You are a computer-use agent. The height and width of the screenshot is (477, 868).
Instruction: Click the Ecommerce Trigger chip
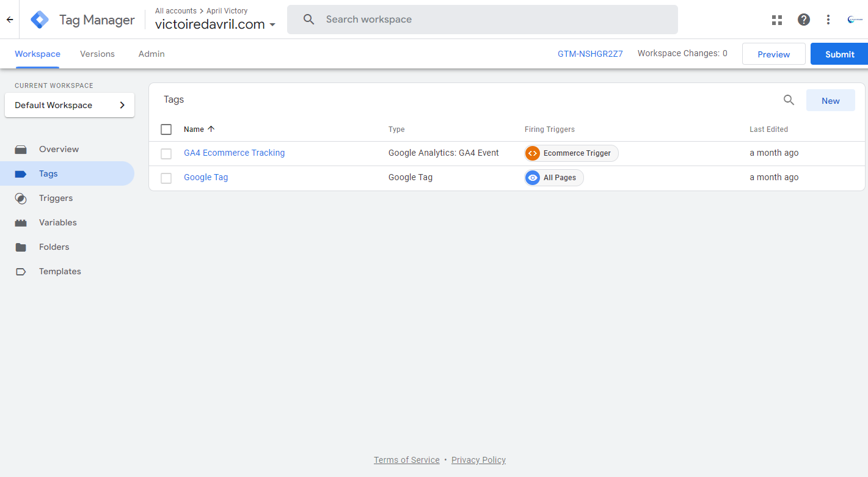pos(571,153)
